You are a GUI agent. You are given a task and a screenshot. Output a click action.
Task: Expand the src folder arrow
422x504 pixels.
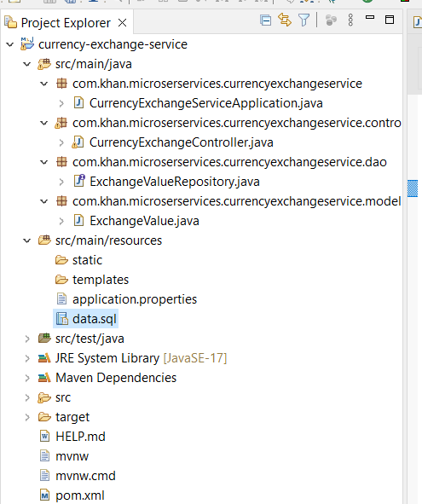[27, 397]
